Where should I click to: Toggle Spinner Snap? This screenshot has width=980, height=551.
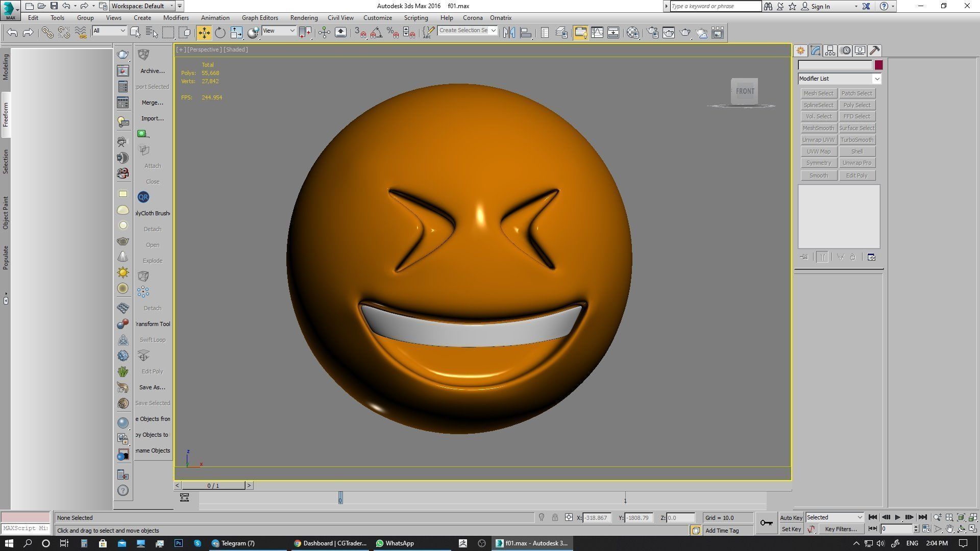point(409,33)
